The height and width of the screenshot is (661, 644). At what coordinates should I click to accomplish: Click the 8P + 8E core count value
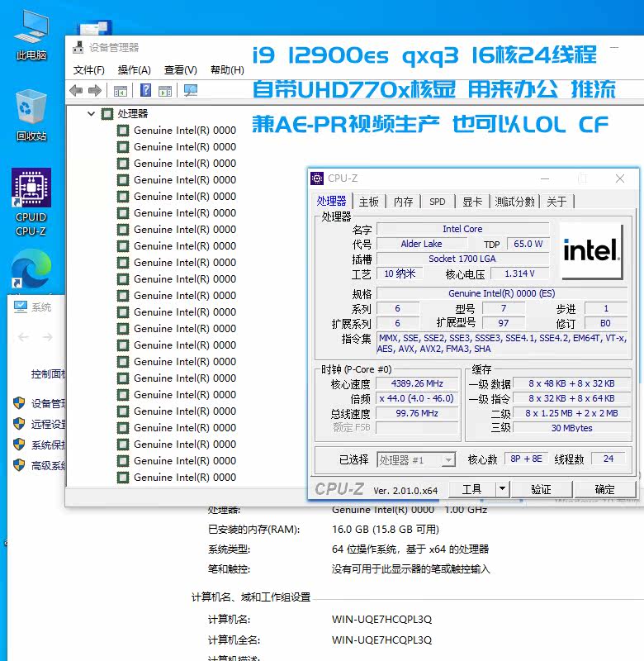pos(526,459)
